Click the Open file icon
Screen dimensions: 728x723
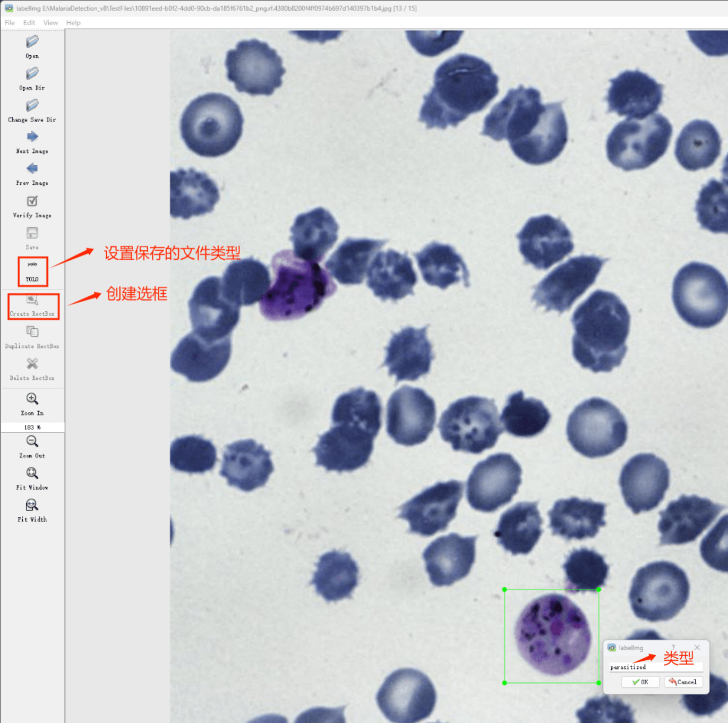[x=32, y=41]
